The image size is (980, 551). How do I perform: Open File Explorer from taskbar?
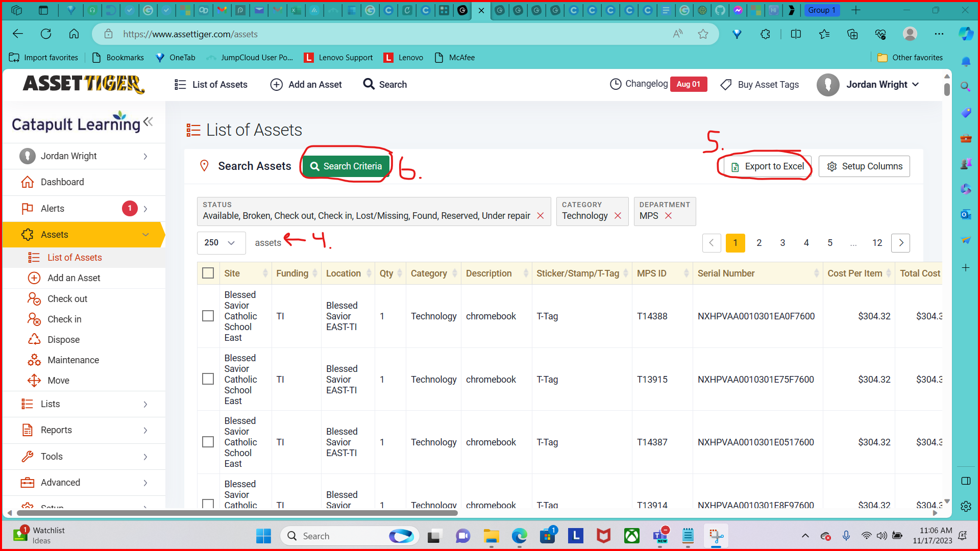[x=491, y=536]
